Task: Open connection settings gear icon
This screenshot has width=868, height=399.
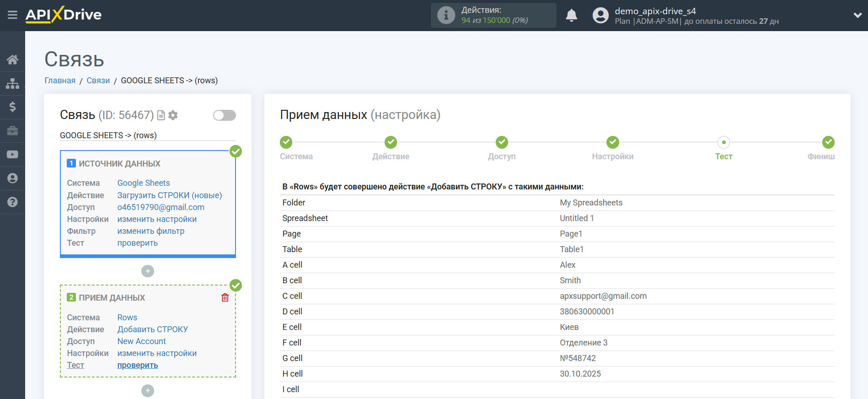Action: coord(173,115)
